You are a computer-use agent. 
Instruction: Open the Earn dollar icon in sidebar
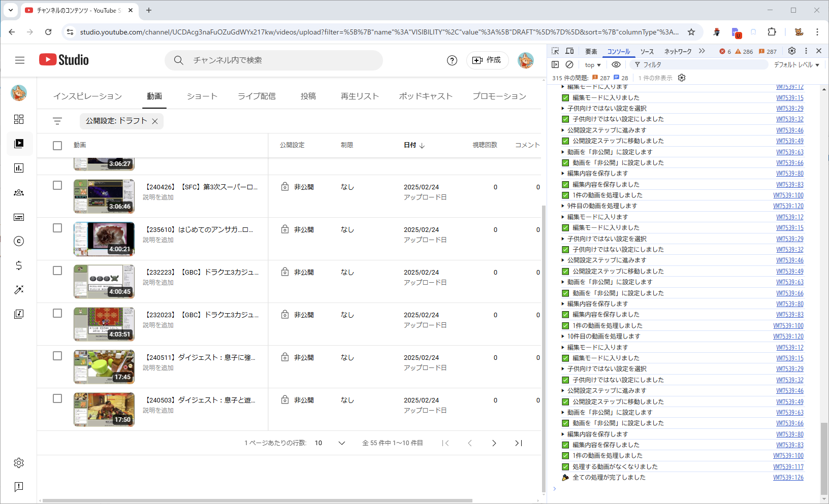coord(19,265)
